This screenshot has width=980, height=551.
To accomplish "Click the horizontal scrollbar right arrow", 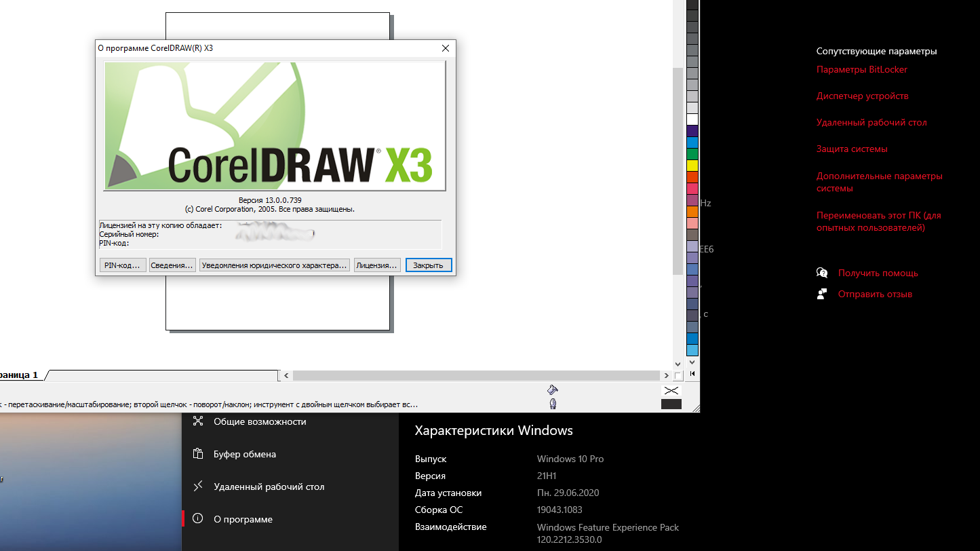I will 667,375.
